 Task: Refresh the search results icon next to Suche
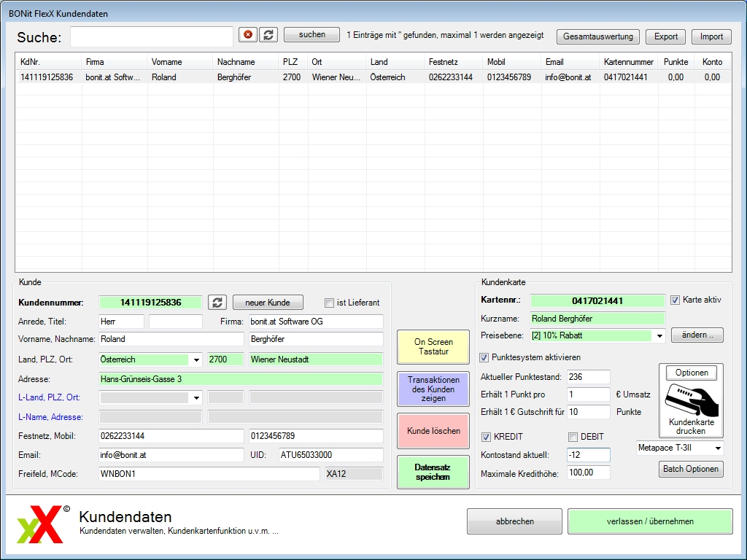pyautogui.click(x=268, y=35)
